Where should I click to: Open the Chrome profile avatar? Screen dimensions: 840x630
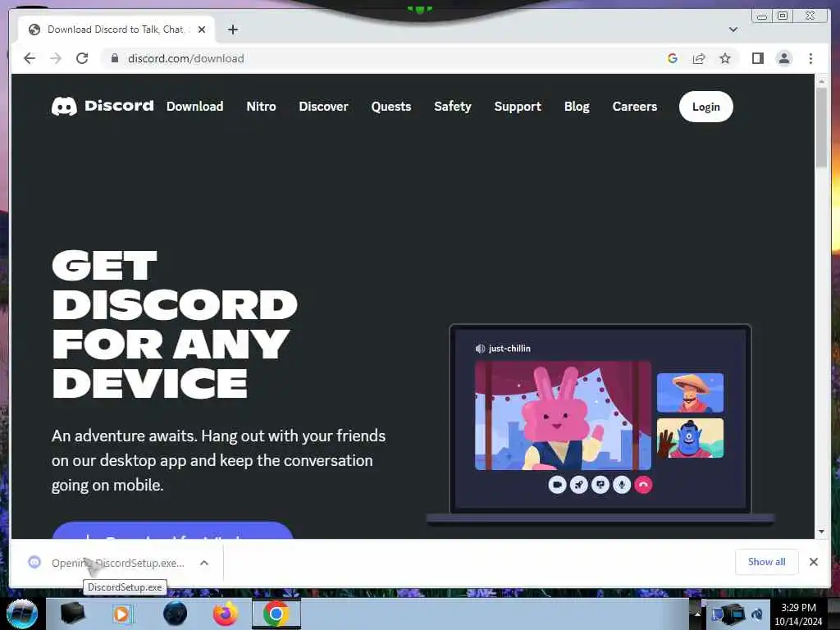[x=783, y=58]
